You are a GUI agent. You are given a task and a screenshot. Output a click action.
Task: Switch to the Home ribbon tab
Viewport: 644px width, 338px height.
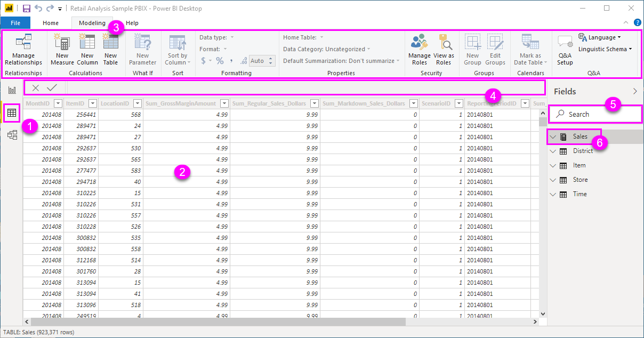[51, 23]
